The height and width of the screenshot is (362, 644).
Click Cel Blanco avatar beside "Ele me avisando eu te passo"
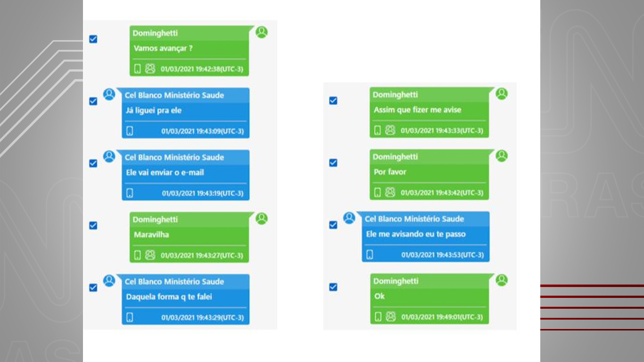[x=349, y=218]
